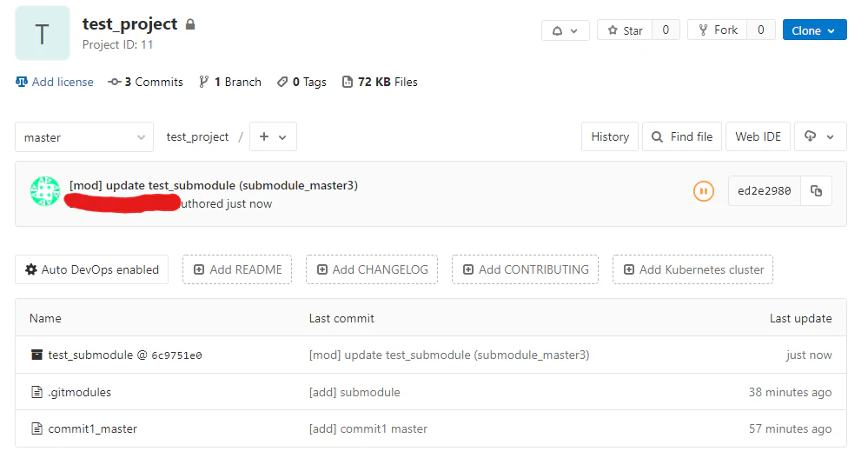Open the fork count 0 next to Fork
868x458 pixels.
click(x=761, y=30)
